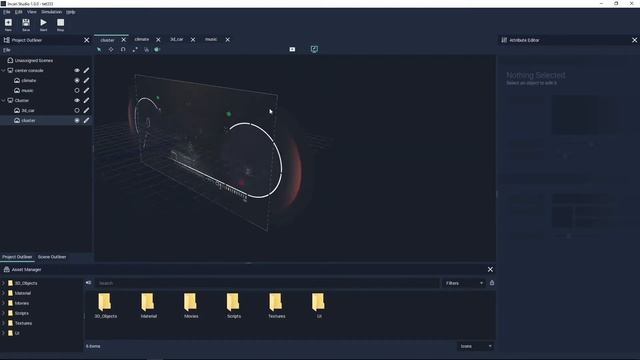This screenshot has height=360, width=640.
Task: Select Unassigned Scenes in Project Outliner
Action: coord(34,60)
